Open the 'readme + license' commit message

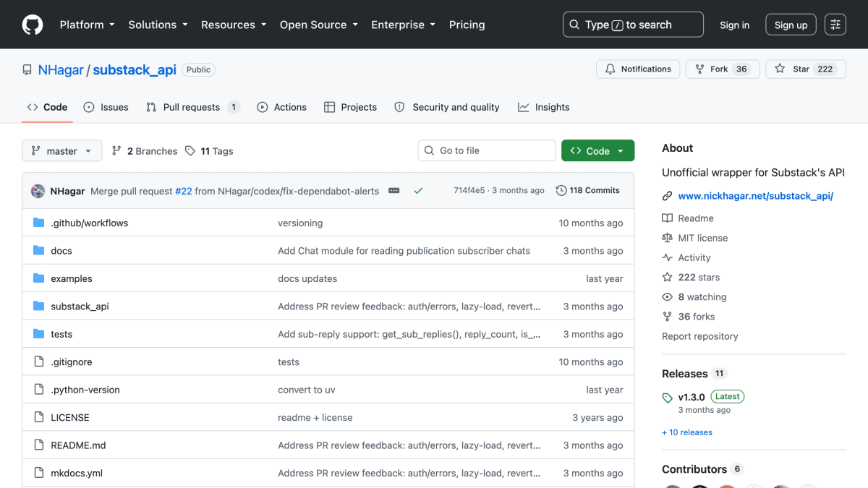coord(315,418)
